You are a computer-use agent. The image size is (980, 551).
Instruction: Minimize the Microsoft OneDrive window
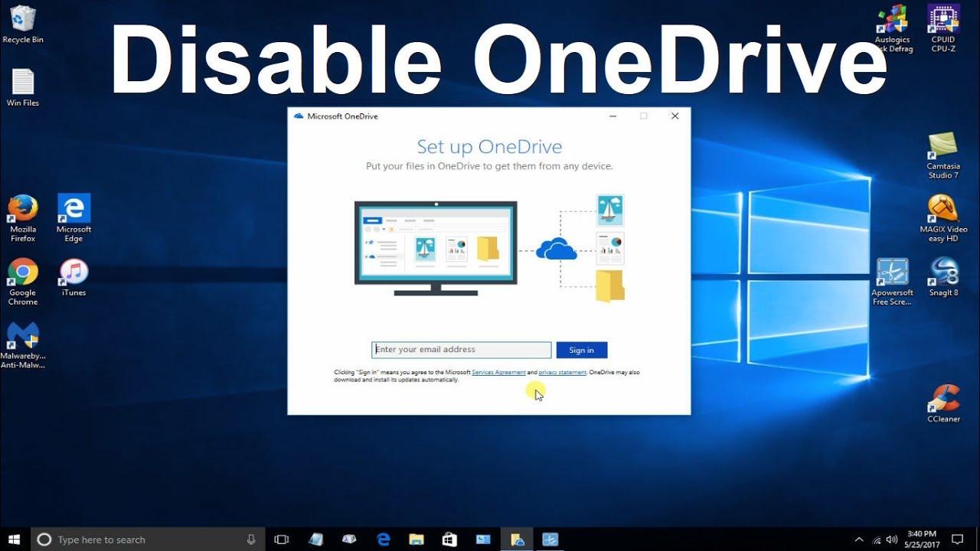613,116
